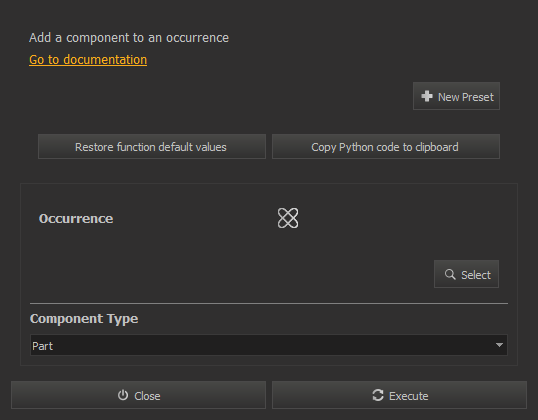Click the Occurrence parameter label
This screenshot has width=538, height=420.
pyautogui.click(x=76, y=219)
